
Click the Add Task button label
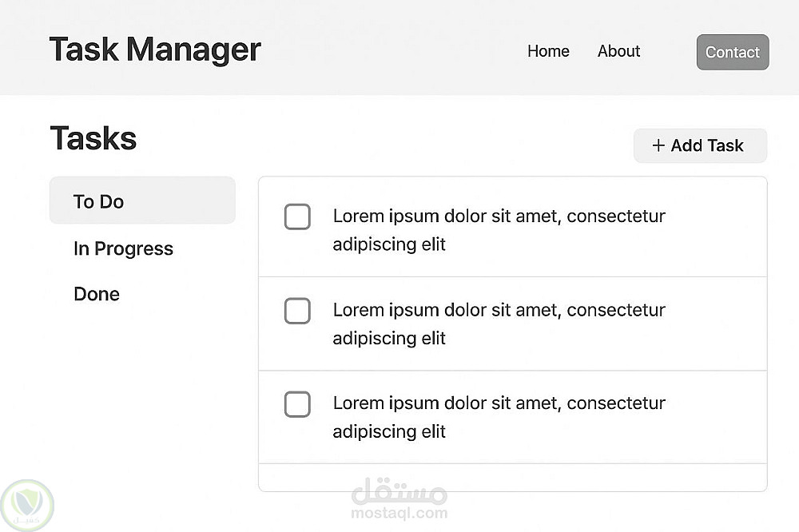[x=707, y=145]
